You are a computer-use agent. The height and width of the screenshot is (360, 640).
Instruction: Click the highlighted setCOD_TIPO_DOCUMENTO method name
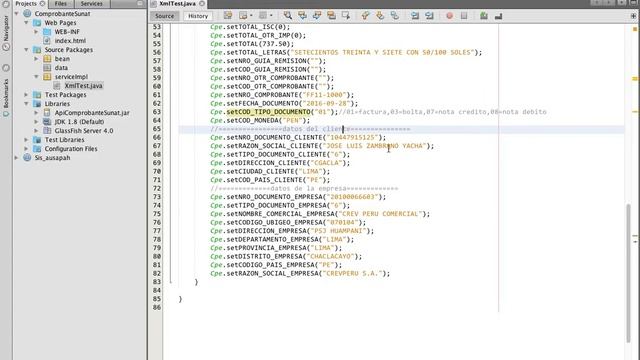(x=268, y=112)
